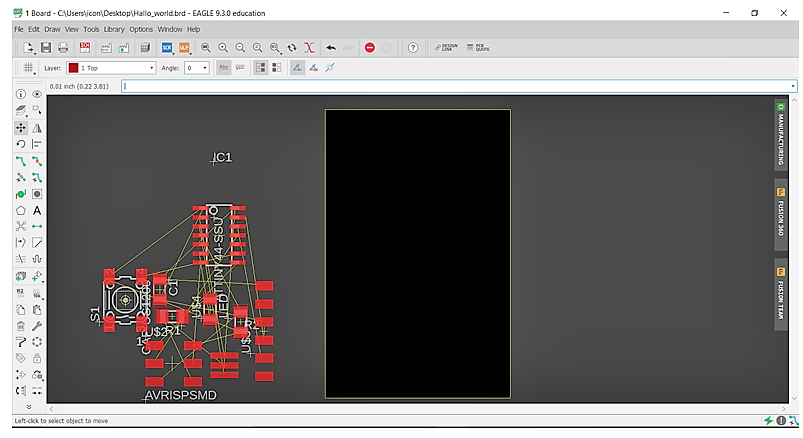This screenshot has width=803, height=438.
Task: Select the Move tool in left toolbar
Action: 20,128
